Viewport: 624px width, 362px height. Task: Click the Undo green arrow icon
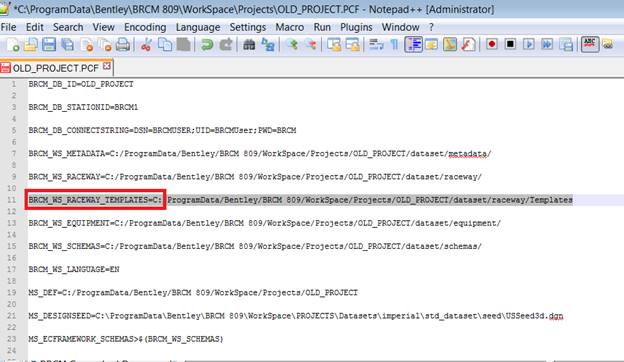pos(207,45)
